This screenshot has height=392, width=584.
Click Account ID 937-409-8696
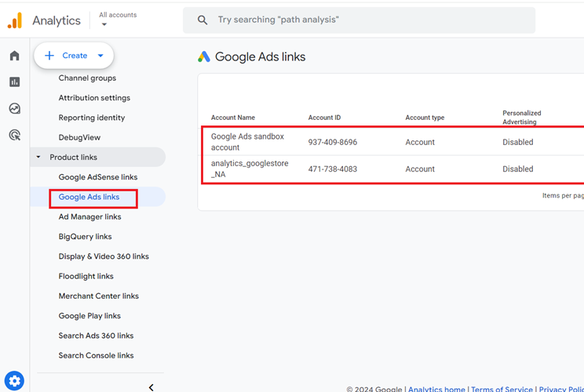tap(333, 142)
